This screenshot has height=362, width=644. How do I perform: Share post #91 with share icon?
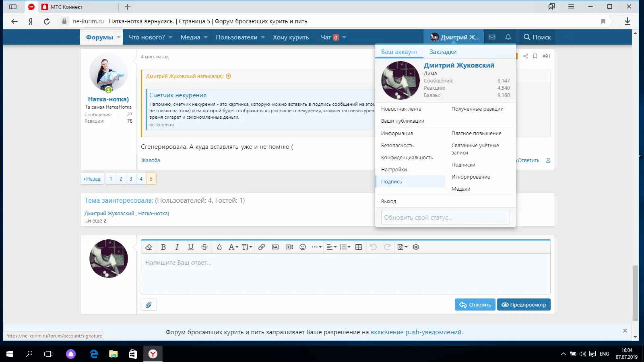[x=525, y=56]
